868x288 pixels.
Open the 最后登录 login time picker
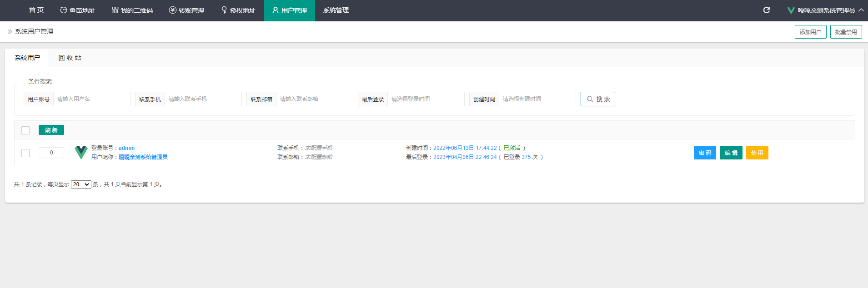(425, 99)
